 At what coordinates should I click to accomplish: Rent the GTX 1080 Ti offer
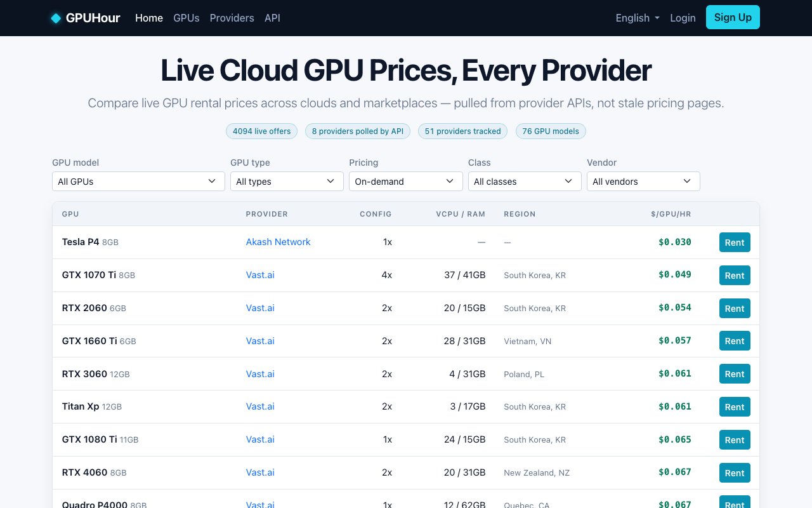735,439
